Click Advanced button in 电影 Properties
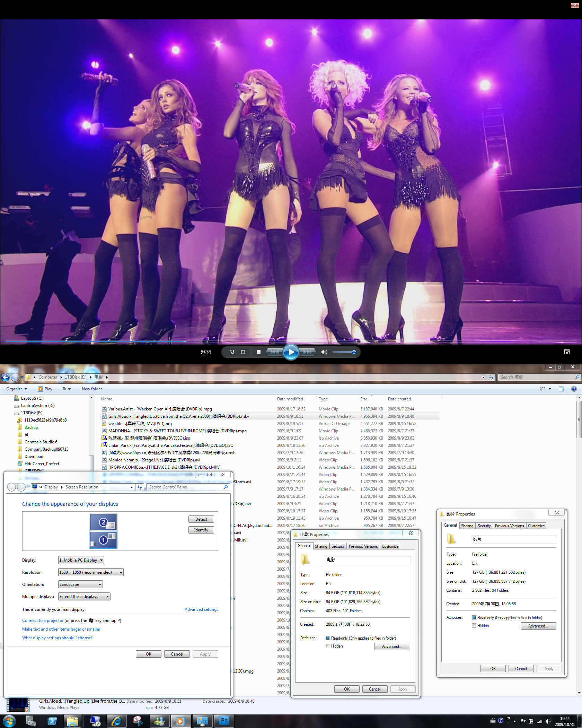Image resolution: width=582 pixels, height=728 pixels. (392, 647)
